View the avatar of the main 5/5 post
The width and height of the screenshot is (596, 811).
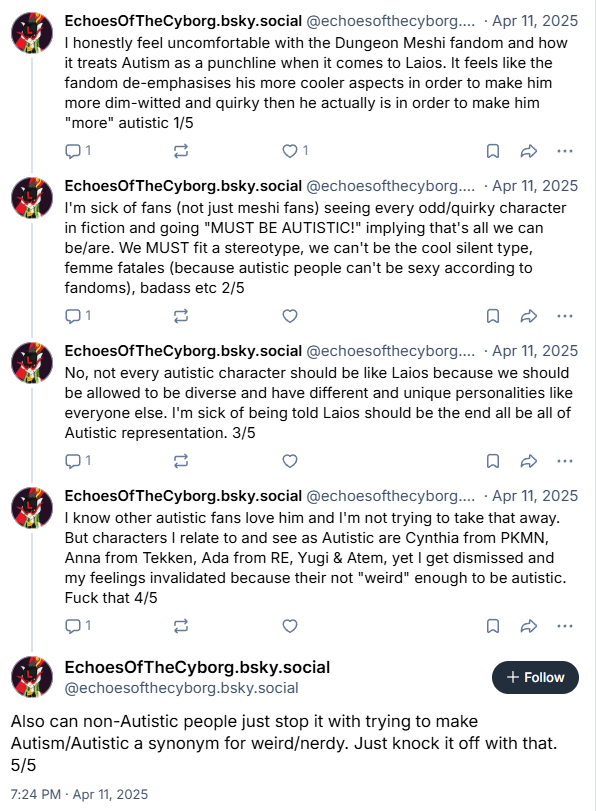pyautogui.click(x=32, y=677)
